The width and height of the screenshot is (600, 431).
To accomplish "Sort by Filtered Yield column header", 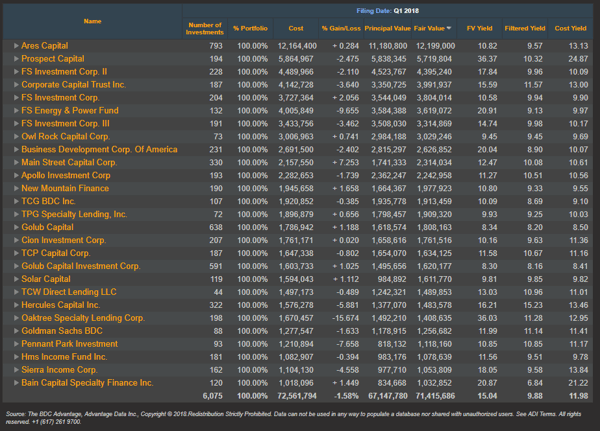I will click(x=525, y=28).
